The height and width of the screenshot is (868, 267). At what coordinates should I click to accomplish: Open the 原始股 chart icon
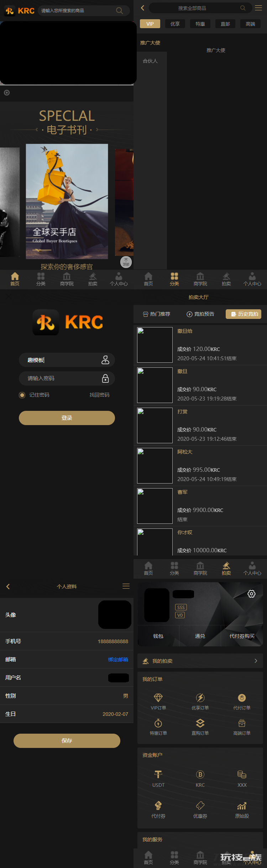tap(242, 806)
